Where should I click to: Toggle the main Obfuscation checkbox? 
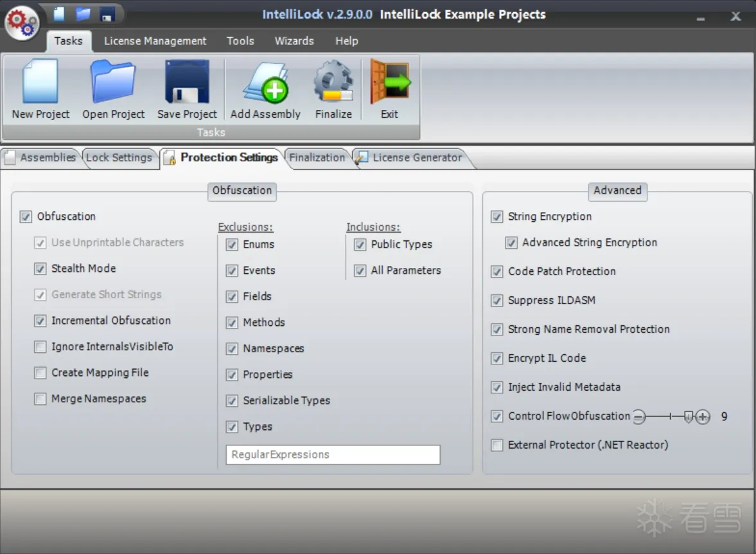pos(26,217)
